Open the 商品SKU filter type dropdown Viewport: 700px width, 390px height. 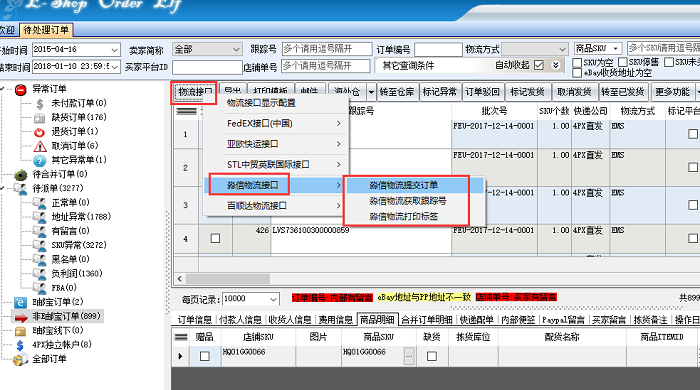tap(598, 48)
